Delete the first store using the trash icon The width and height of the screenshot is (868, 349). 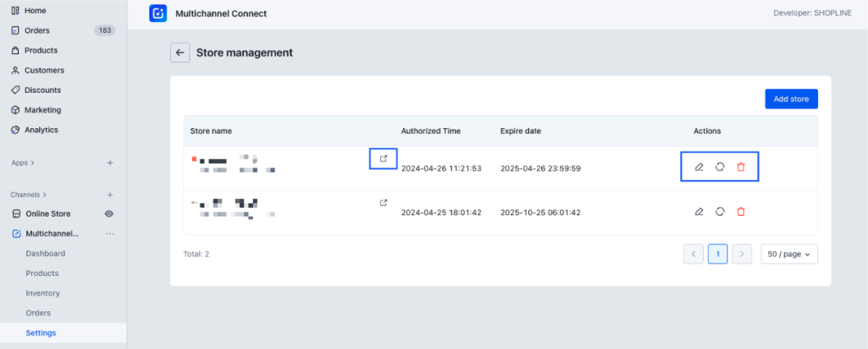pyautogui.click(x=741, y=167)
